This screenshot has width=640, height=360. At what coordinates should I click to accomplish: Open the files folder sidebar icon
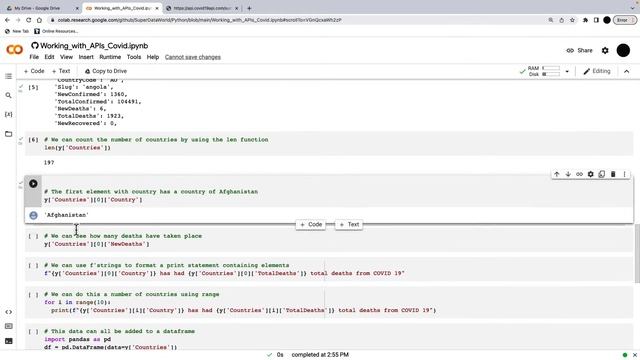click(x=8, y=134)
